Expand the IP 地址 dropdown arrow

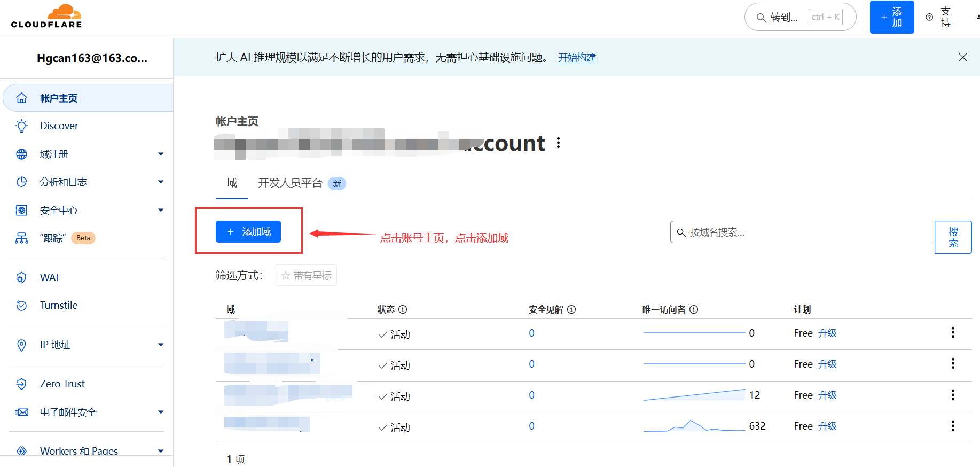(x=161, y=345)
